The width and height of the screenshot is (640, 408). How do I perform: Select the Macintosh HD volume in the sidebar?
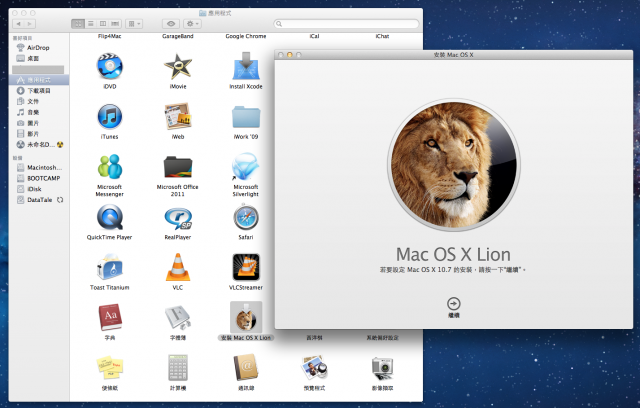[x=39, y=167]
